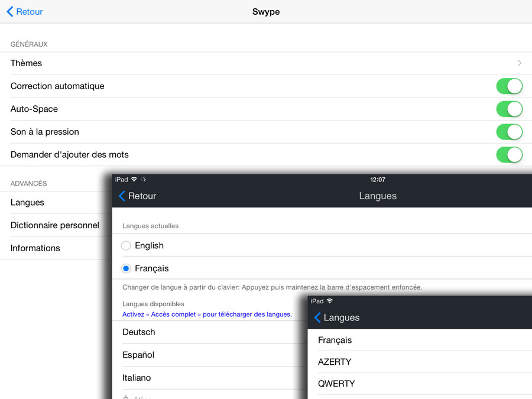532x399 pixels.
Task: Click the 12:07 clock in the status bar
Action: tap(378, 180)
